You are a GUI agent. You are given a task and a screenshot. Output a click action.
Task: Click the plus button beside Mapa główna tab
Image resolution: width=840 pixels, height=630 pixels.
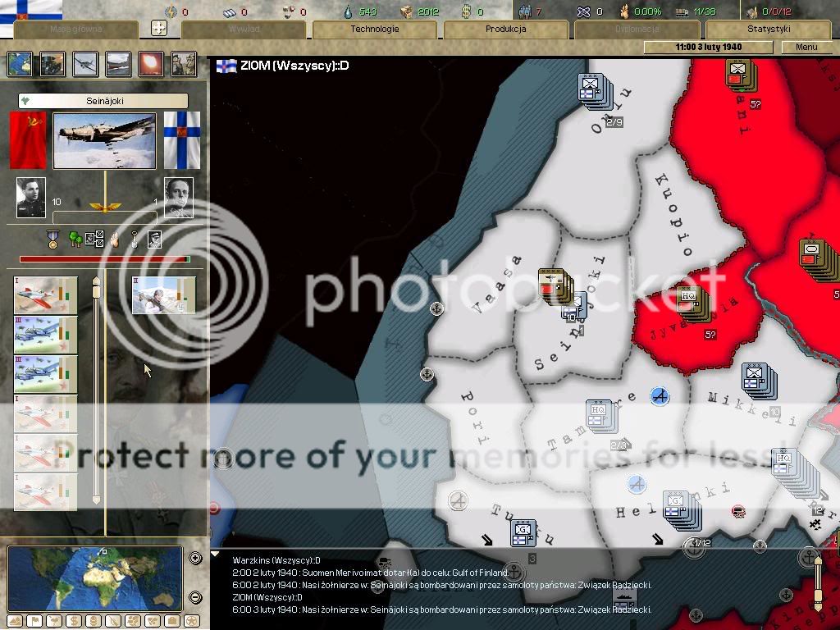click(159, 28)
